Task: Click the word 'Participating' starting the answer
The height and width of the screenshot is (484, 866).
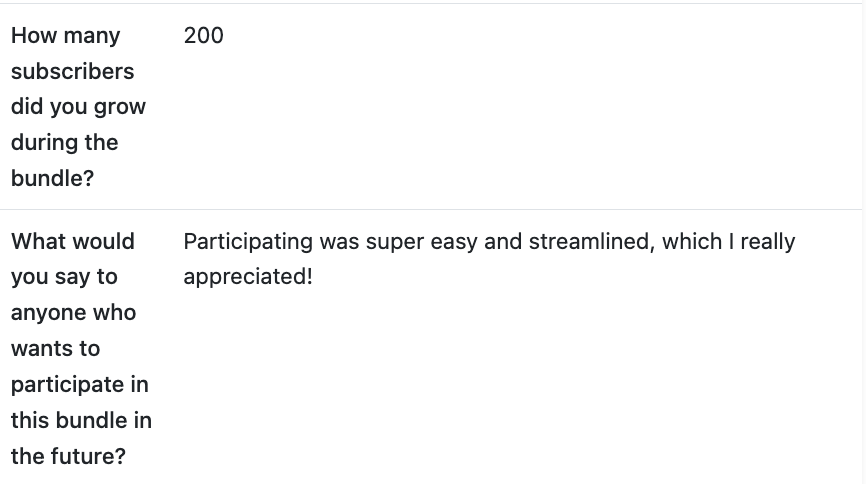Action: pyautogui.click(x=247, y=242)
